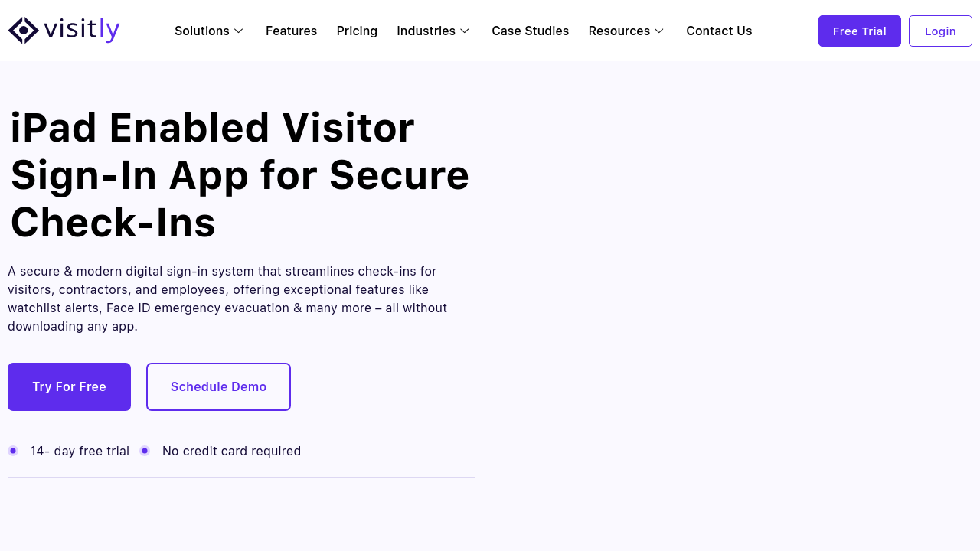Open the Pricing page
980x551 pixels.
pyautogui.click(x=357, y=31)
